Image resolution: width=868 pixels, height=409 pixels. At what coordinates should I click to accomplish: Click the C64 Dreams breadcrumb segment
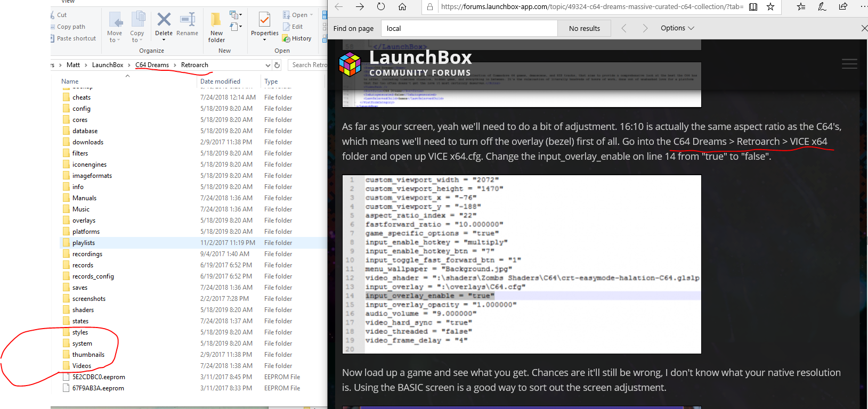click(x=152, y=65)
